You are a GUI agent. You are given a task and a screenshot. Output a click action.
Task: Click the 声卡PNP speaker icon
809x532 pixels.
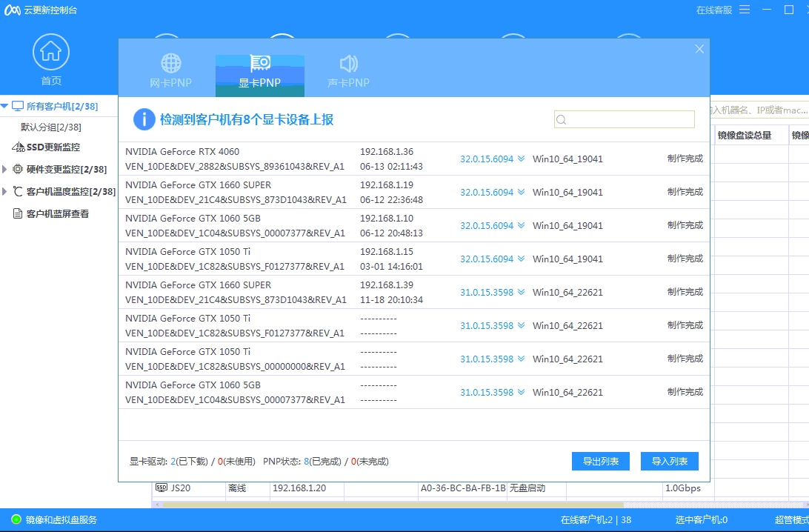pyautogui.click(x=349, y=64)
